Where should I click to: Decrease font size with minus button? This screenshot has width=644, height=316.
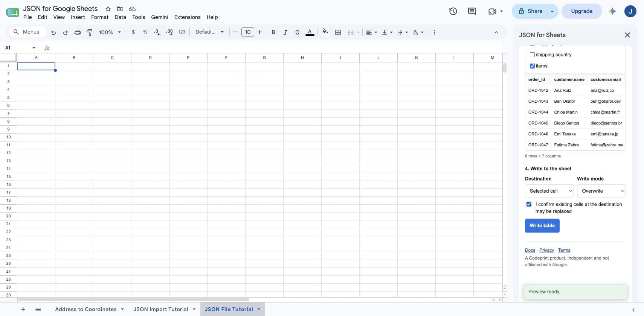(235, 32)
